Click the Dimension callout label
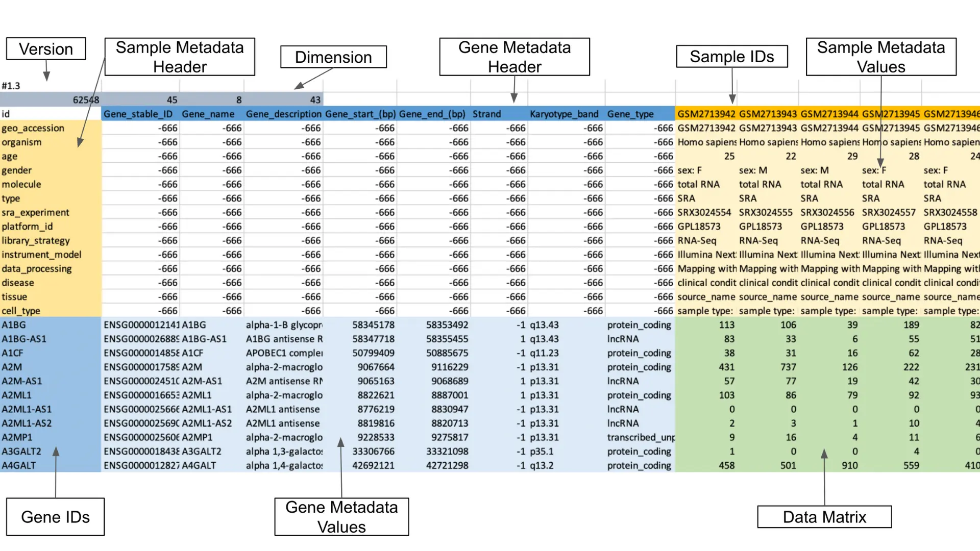This screenshot has height=551, width=980. point(333,57)
